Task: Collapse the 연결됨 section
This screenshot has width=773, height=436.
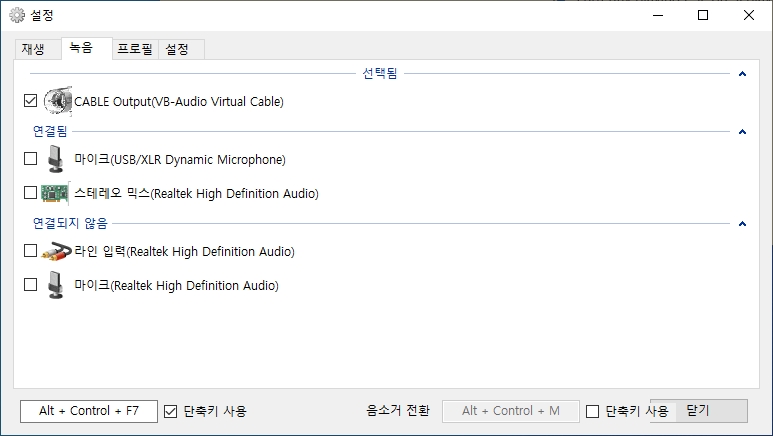Action: coord(742,132)
